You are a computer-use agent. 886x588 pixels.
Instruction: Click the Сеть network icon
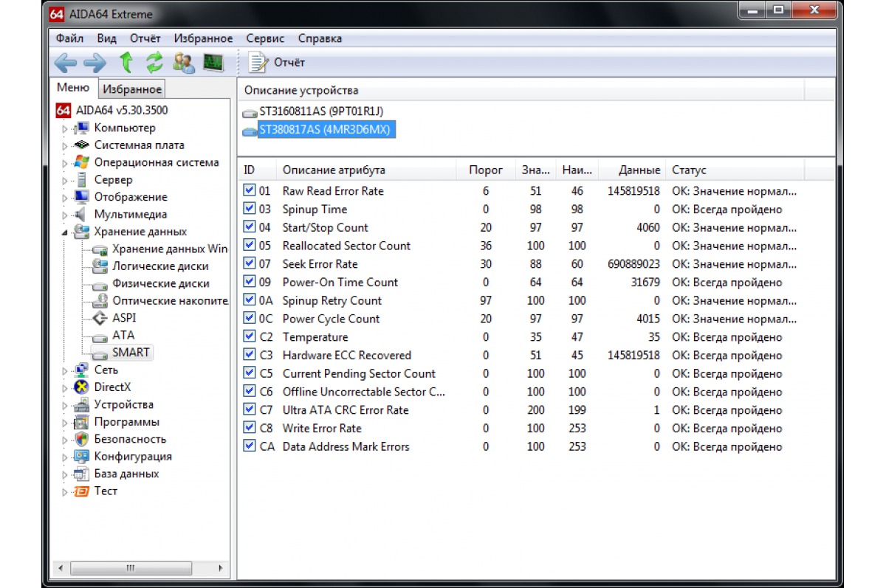81,370
